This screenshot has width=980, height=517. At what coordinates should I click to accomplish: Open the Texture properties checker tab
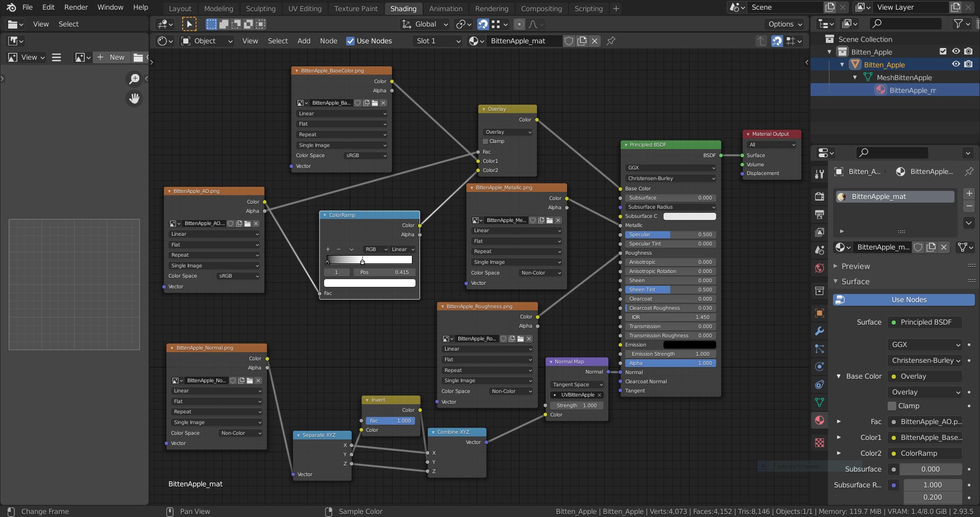coord(819,442)
